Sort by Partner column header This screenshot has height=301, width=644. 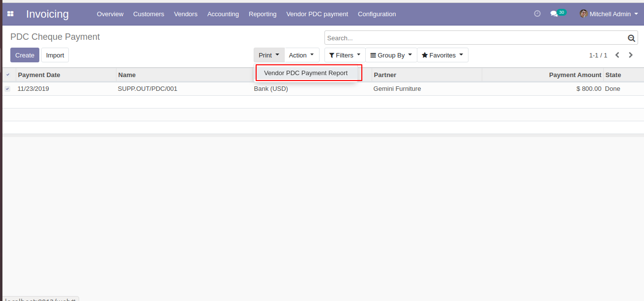click(427, 75)
